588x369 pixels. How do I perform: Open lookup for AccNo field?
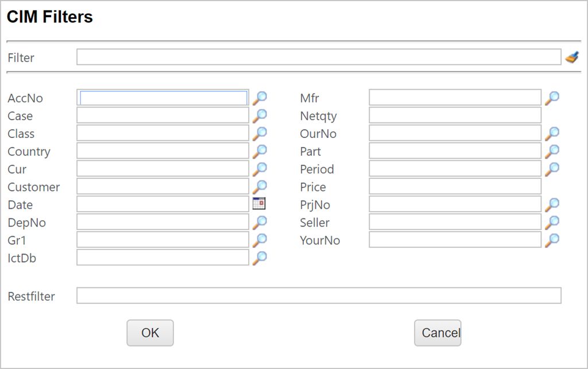click(x=260, y=98)
